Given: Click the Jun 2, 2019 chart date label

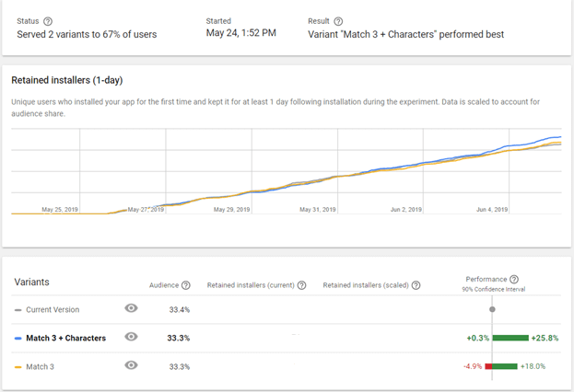Looking at the screenshot, I should click(403, 210).
